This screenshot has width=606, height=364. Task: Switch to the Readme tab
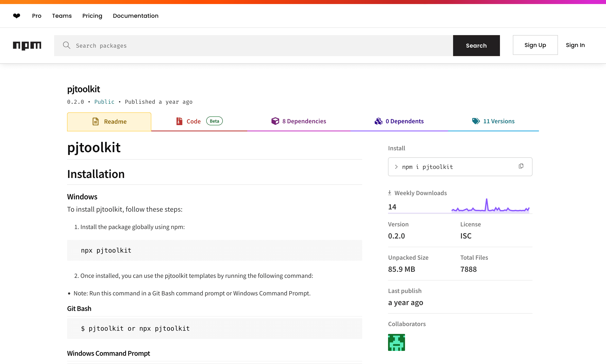(x=109, y=122)
